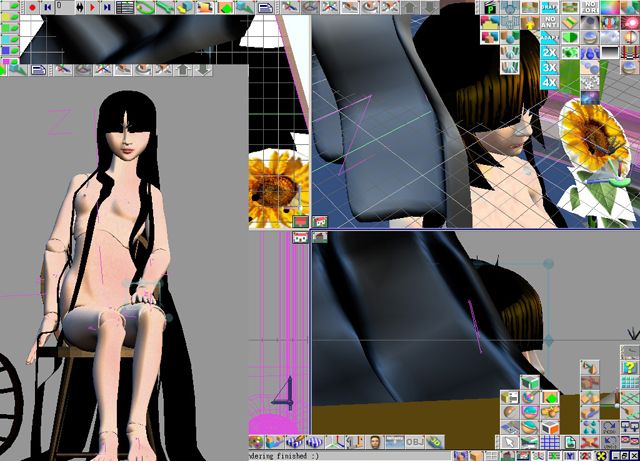
Task: Choose 3X antialiasing setting
Action: pos(550,67)
